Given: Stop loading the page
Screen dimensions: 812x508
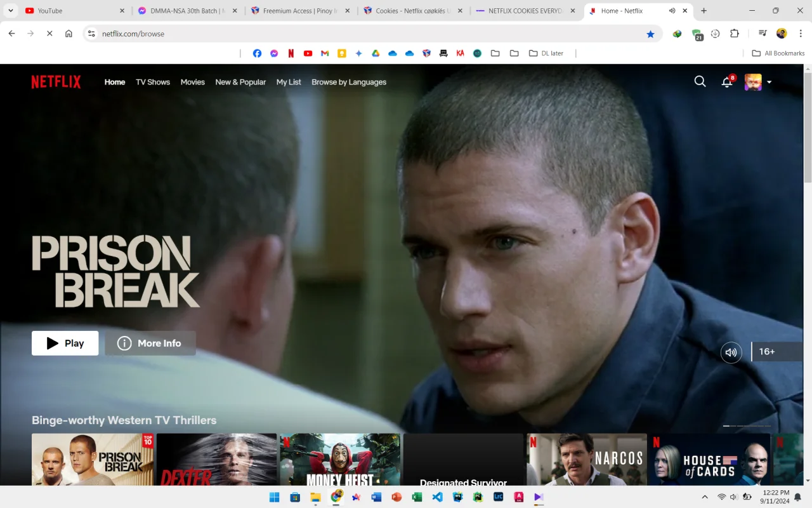Looking at the screenshot, I should click(49, 34).
